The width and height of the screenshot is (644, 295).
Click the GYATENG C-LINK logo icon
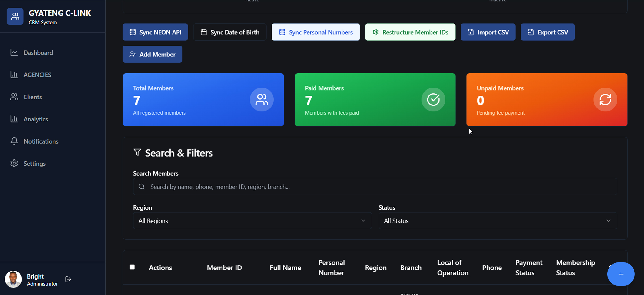[x=15, y=16]
